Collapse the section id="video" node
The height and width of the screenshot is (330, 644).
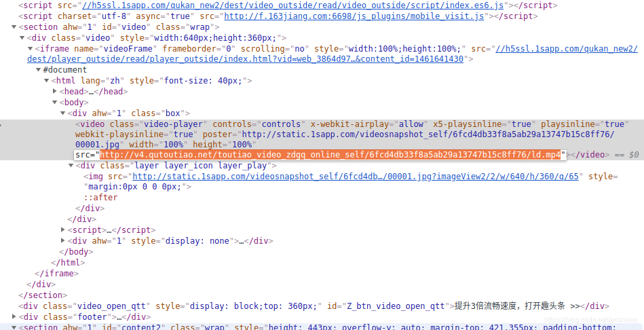click(x=14, y=27)
